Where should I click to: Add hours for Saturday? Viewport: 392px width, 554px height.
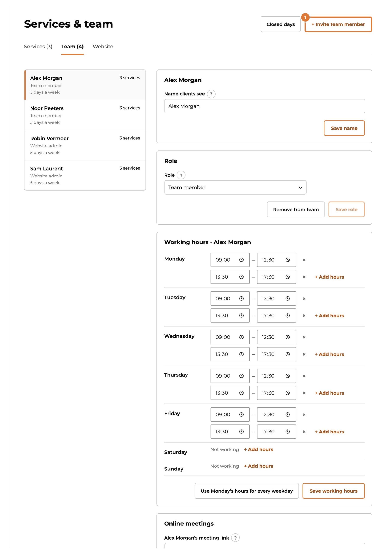258,449
